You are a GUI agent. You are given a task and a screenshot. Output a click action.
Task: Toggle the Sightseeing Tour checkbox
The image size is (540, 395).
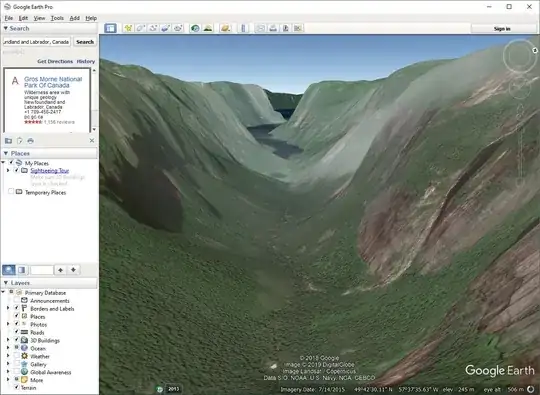tap(16, 170)
